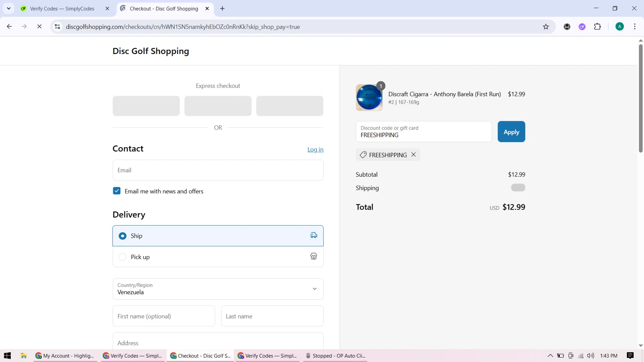
Task: Open the tab search dropdown
Action: coord(9,9)
